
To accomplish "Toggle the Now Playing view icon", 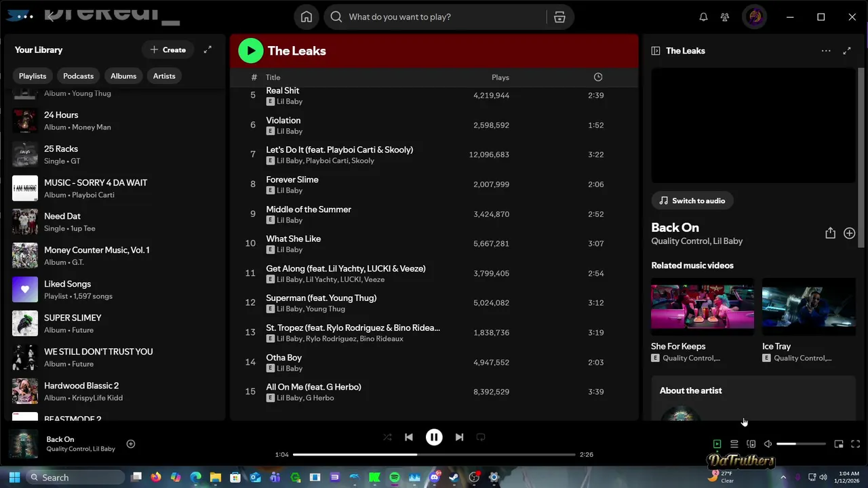I will (717, 444).
